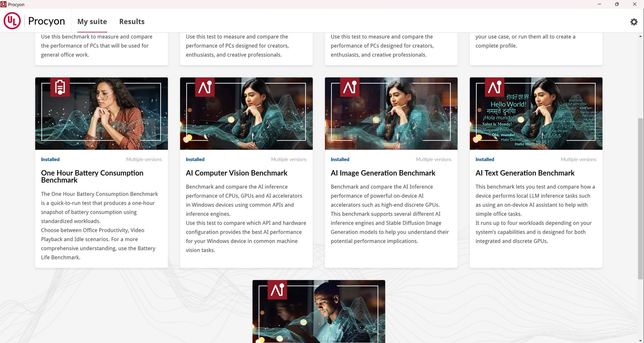Click Multiple versions on AI Image Generation card
The height and width of the screenshot is (343, 644).
coord(434,159)
